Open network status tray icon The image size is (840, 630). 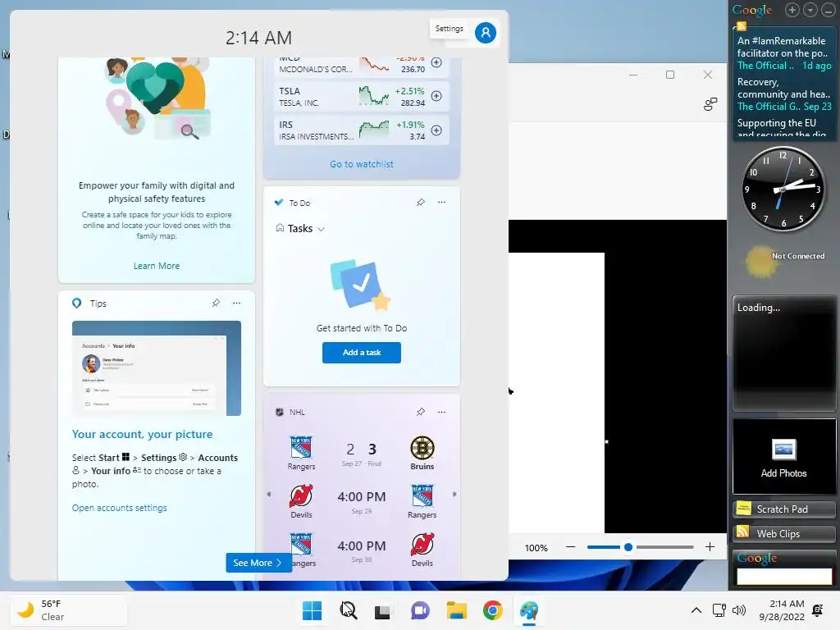click(x=719, y=610)
